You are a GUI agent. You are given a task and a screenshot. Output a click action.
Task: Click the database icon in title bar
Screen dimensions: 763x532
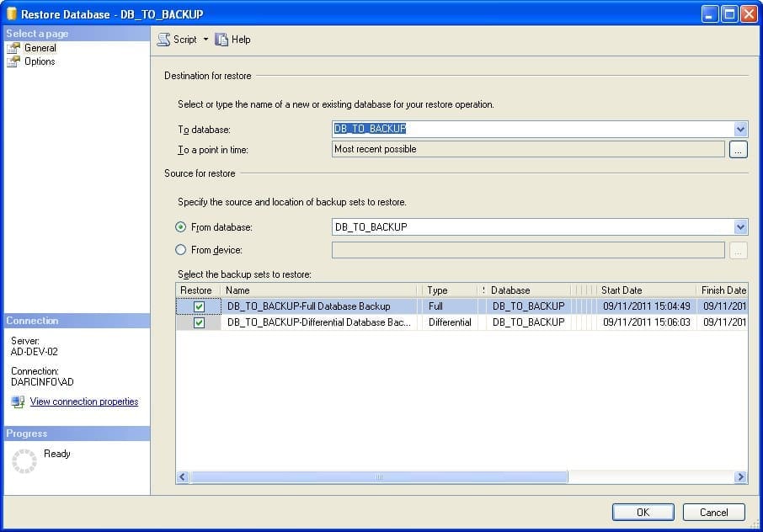[x=12, y=14]
